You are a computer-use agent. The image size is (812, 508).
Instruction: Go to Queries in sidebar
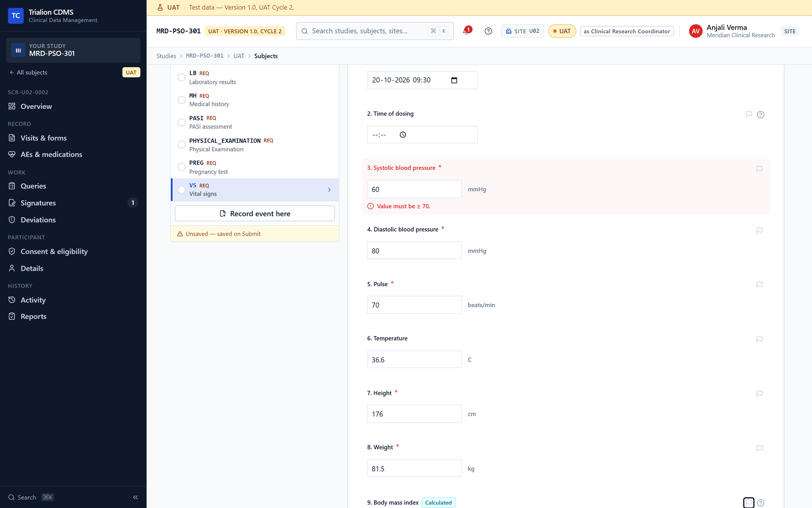point(33,186)
